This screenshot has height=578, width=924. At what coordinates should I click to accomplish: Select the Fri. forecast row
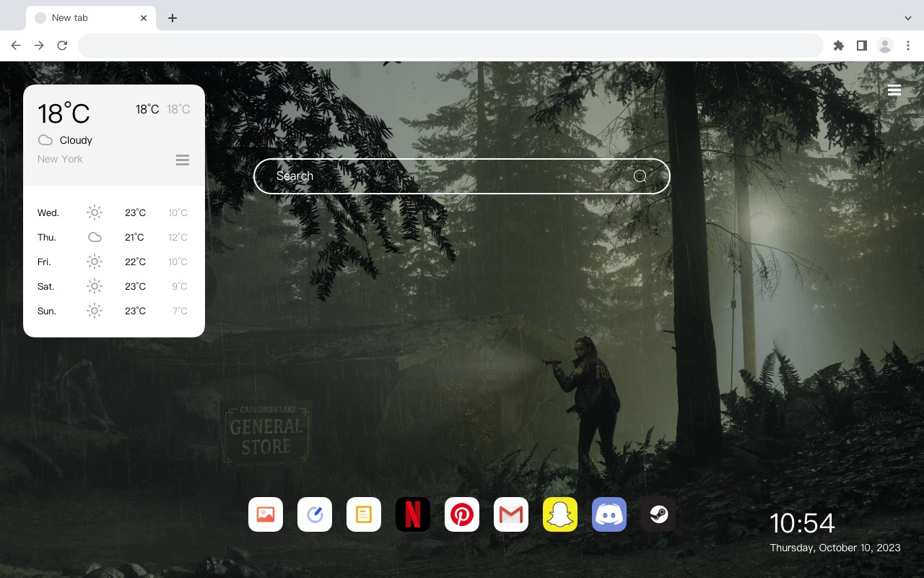[113, 262]
